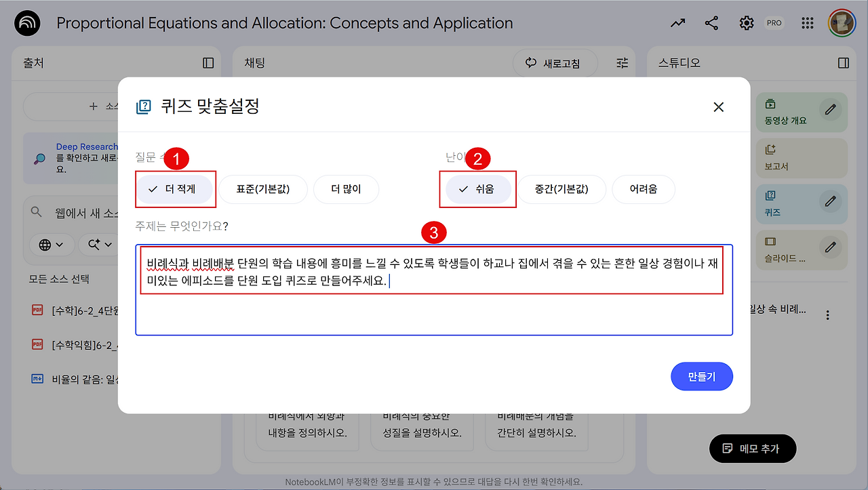868x490 pixels.
Task: Select the 더 적게 question count option
Action: tap(174, 189)
